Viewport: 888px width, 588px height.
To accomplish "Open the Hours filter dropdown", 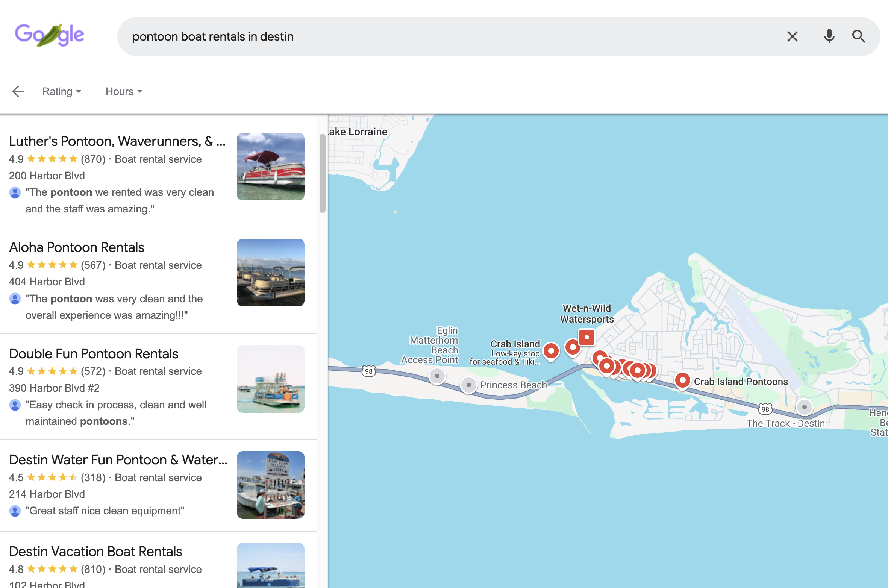I will (124, 91).
